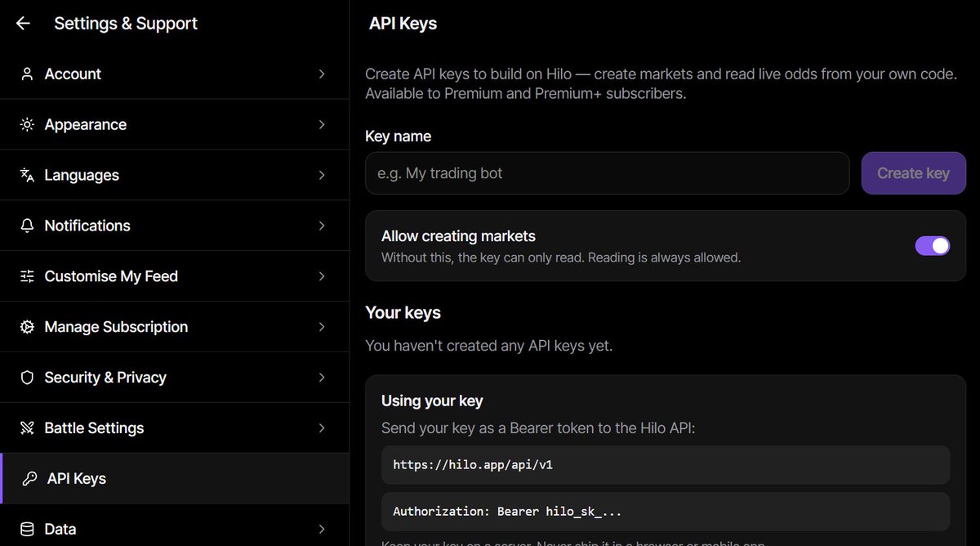
Task: Click the Account person icon
Action: [x=27, y=74]
